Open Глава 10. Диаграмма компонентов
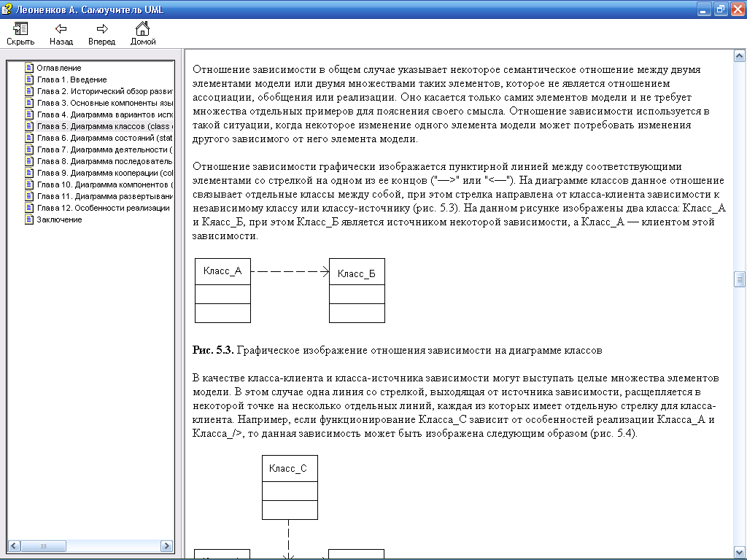Viewport: 747px width, 560px height. click(x=105, y=184)
